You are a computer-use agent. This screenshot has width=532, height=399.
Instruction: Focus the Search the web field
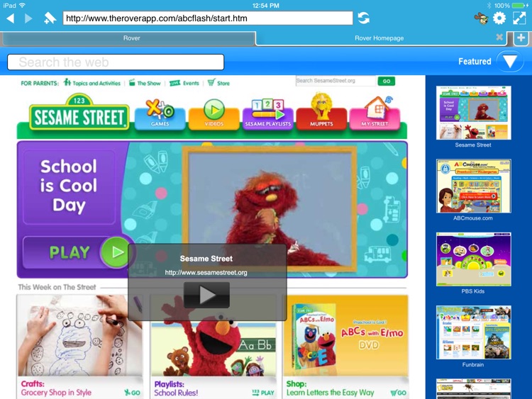(x=116, y=62)
